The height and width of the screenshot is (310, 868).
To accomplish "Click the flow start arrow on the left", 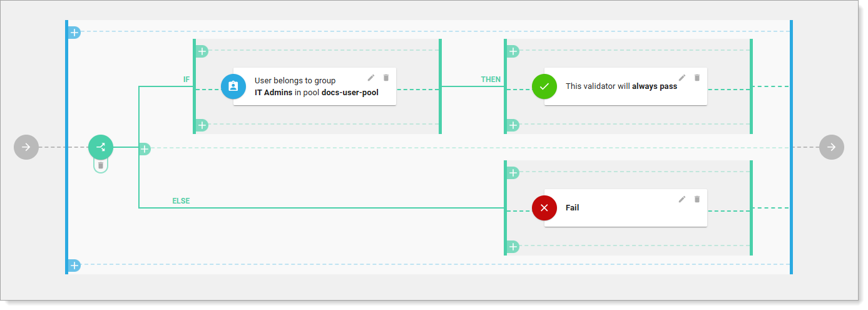I will (x=26, y=147).
